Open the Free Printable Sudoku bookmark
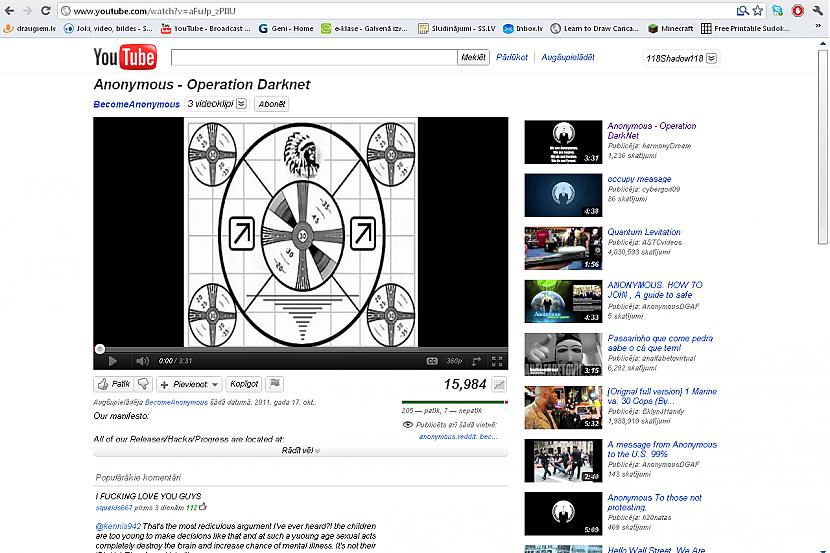Screen dimensions: 830x553 745,29
